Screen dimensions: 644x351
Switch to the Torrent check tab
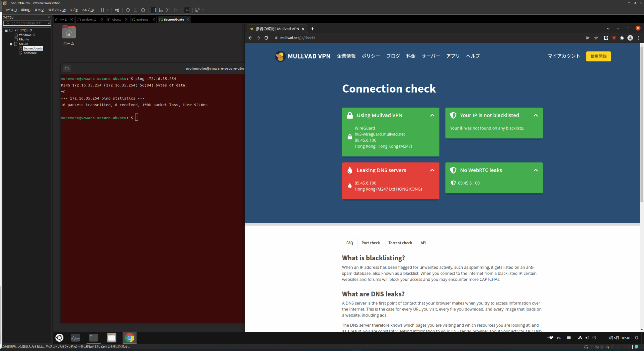[400, 243]
